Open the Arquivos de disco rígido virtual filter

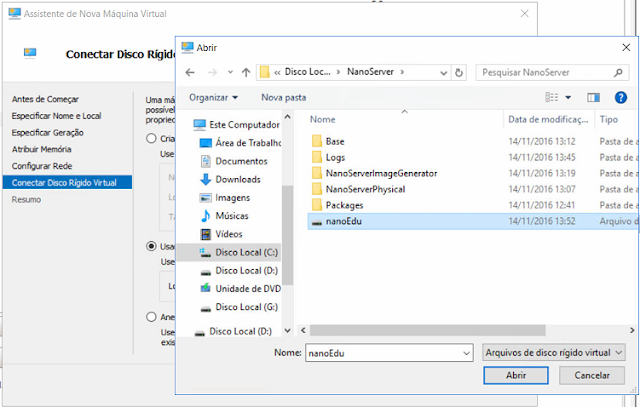553,353
